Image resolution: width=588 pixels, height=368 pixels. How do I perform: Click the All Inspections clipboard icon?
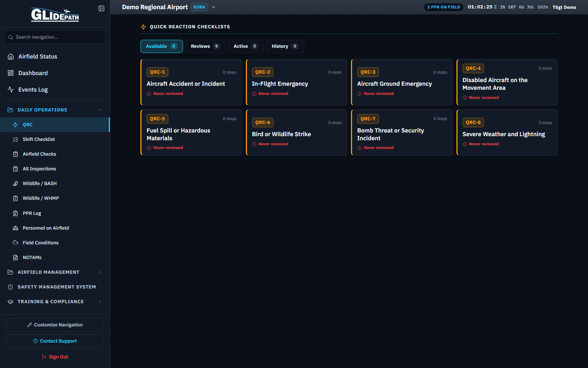(15, 169)
